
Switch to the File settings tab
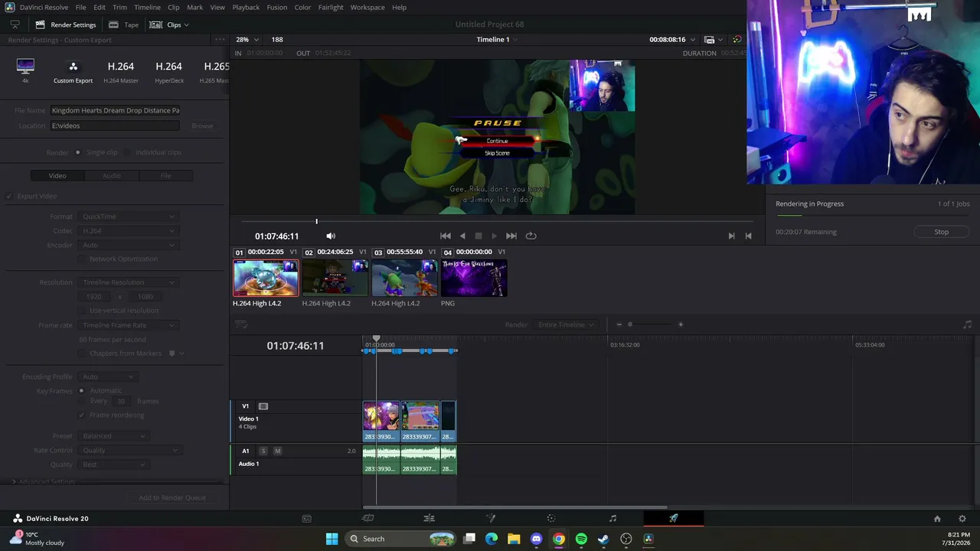pyautogui.click(x=165, y=176)
